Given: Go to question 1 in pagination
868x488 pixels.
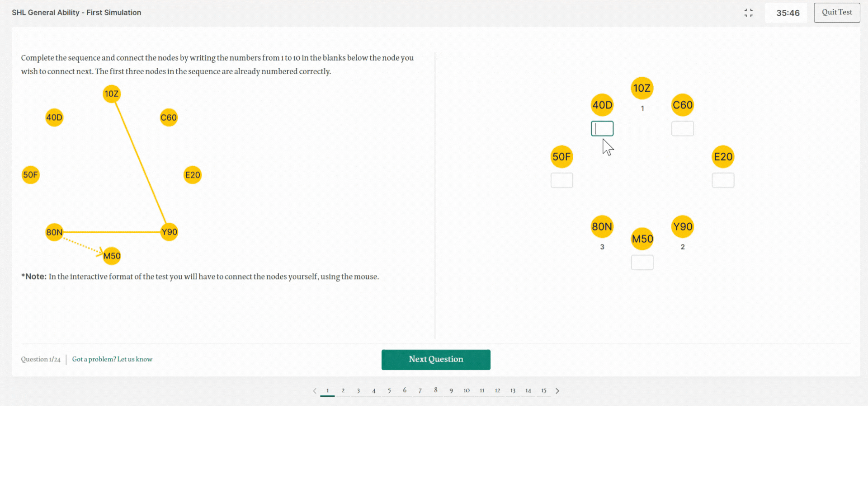Looking at the screenshot, I should click(328, 391).
